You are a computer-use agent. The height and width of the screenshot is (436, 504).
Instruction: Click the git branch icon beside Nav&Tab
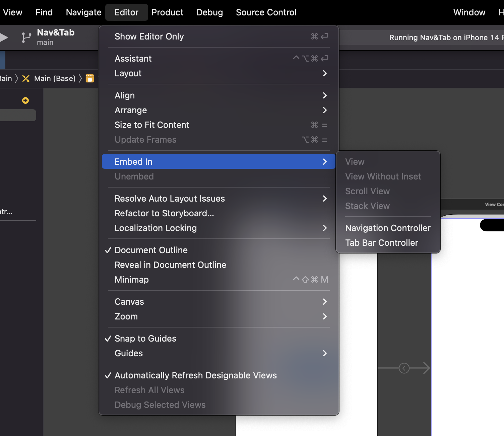26,37
